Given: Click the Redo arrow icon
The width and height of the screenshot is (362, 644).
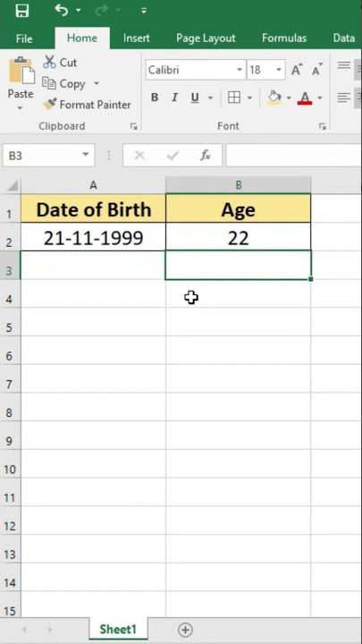Looking at the screenshot, I should pos(101,11).
